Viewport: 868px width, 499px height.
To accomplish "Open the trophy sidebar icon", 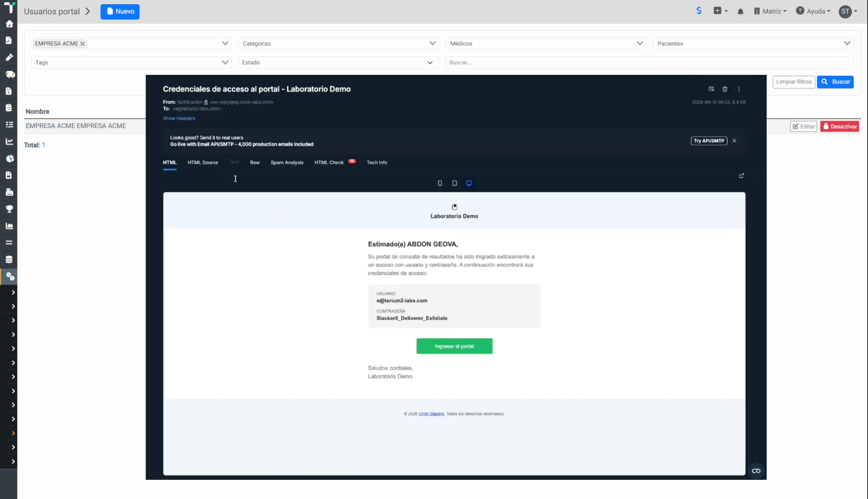I will coord(9,209).
